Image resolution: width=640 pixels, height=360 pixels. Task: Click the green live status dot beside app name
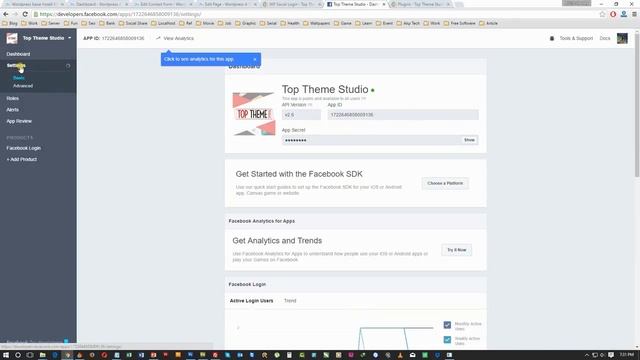373,90
